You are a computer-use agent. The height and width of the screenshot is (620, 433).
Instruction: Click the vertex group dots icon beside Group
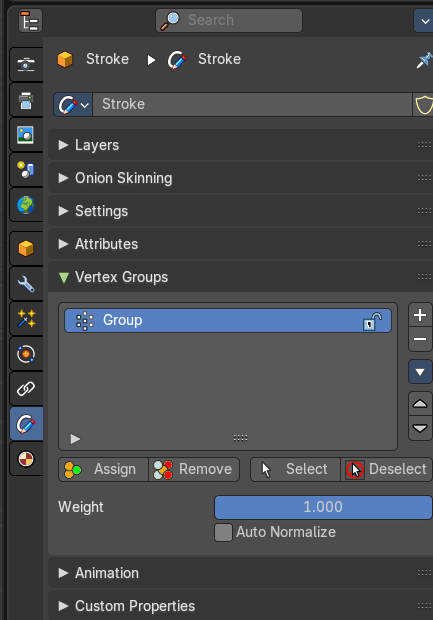point(85,321)
